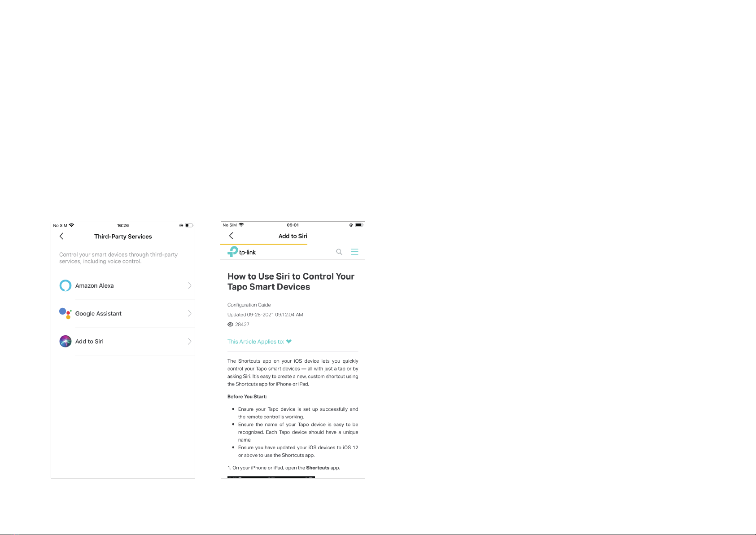Click the Add to Siri page title

293,236
